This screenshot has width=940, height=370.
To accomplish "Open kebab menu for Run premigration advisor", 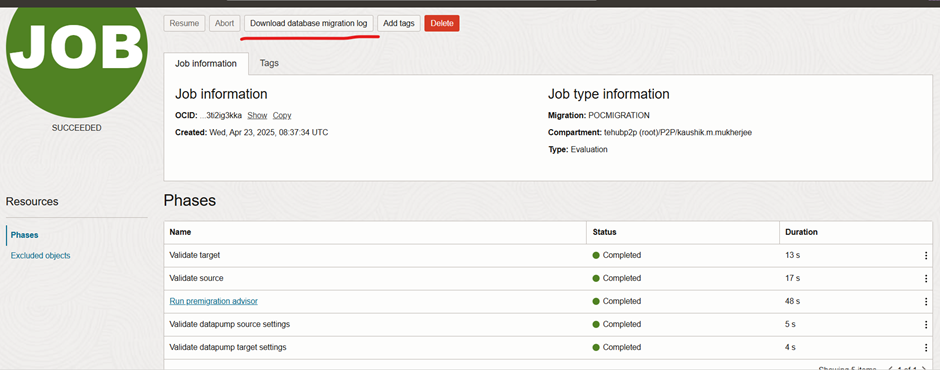I will click(926, 301).
